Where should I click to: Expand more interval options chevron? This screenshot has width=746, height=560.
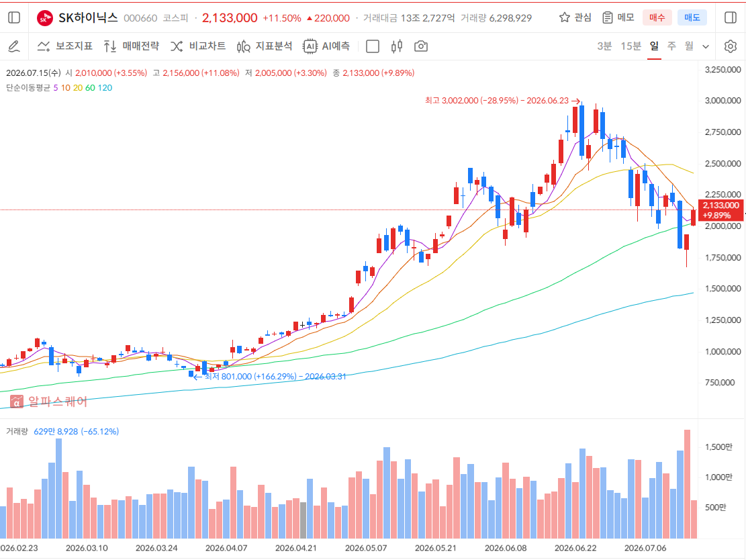tap(706, 46)
